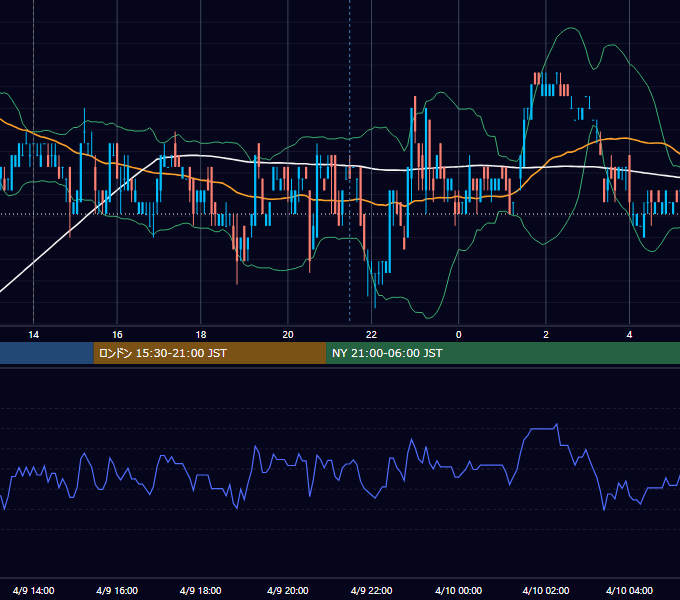Click the '4/9 22:00' timestamp label
The width and height of the screenshot is (680, 600).
coord(371,590)
